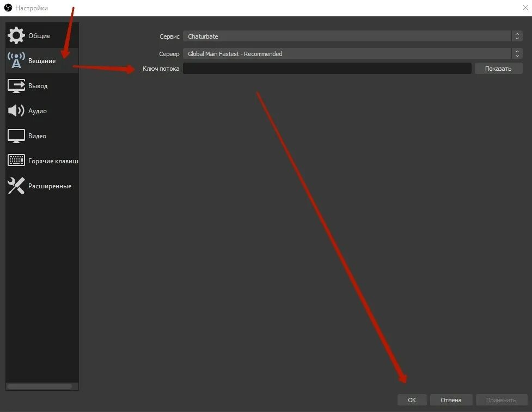Open the Видео monitor icon
The width and height of the screenshot is (532, 412).
[x=16, y=136]
